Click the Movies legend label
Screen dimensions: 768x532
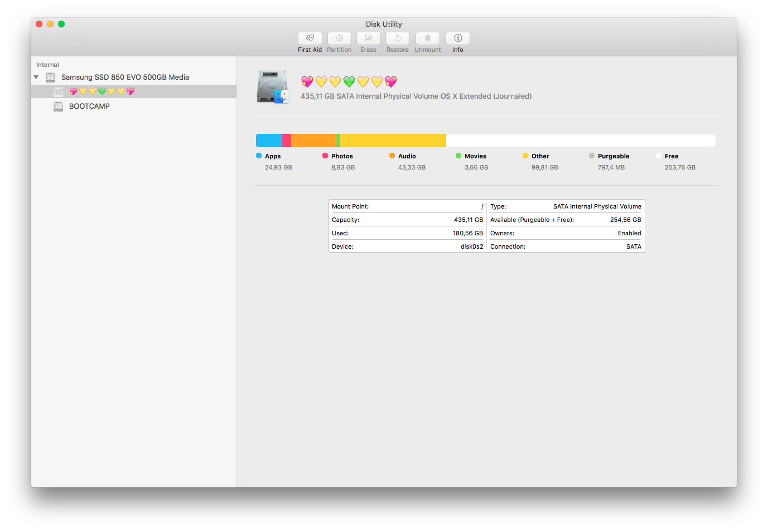(475, 156)
